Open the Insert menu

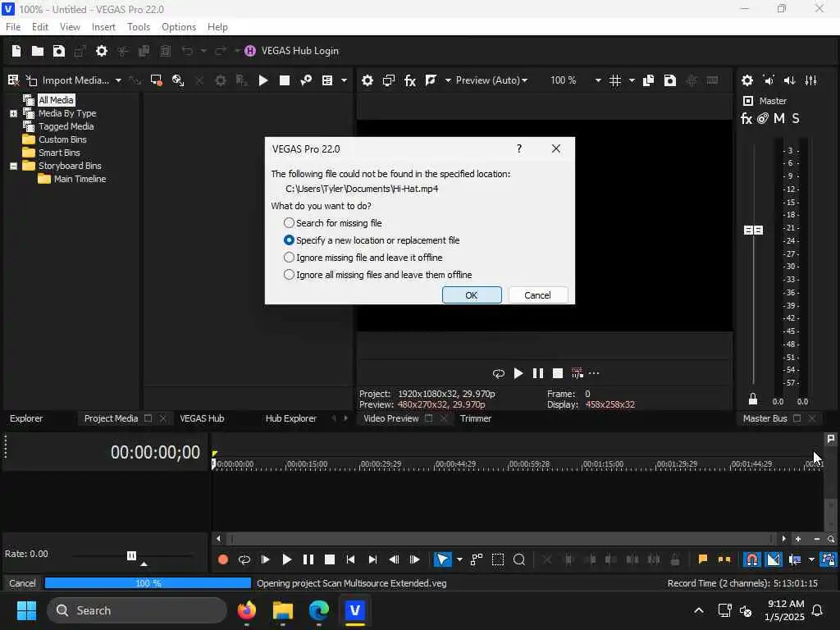pos(103,27)
